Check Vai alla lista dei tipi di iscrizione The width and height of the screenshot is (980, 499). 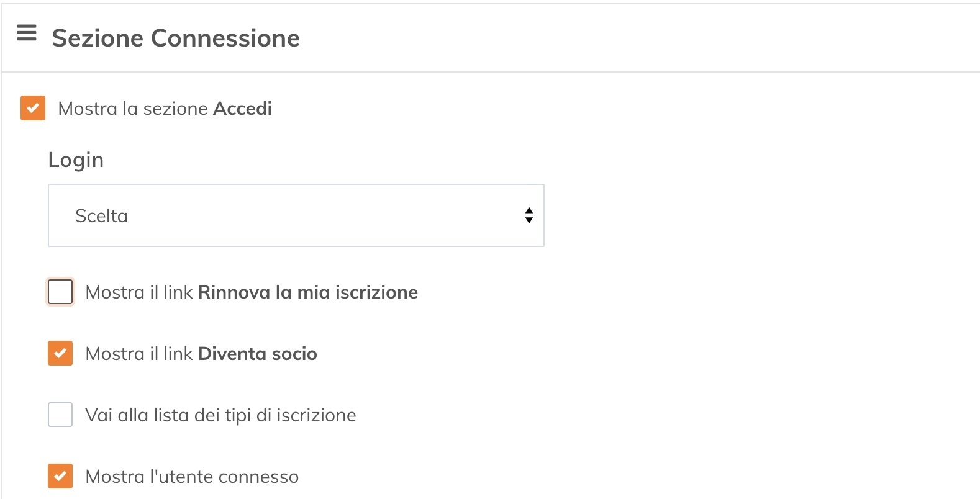click(x=60, y=415)
